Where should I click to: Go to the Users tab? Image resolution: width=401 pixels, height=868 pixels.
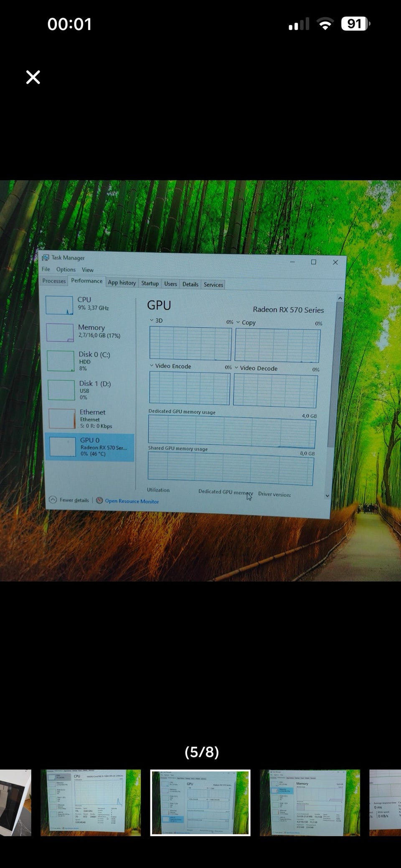pos(170,284)
